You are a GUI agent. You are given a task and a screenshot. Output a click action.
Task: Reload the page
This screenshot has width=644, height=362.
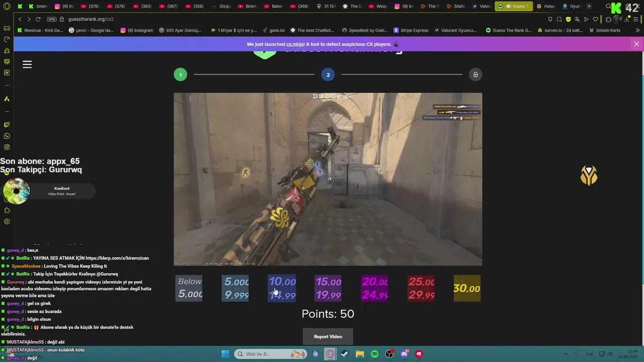click(38, 19)
